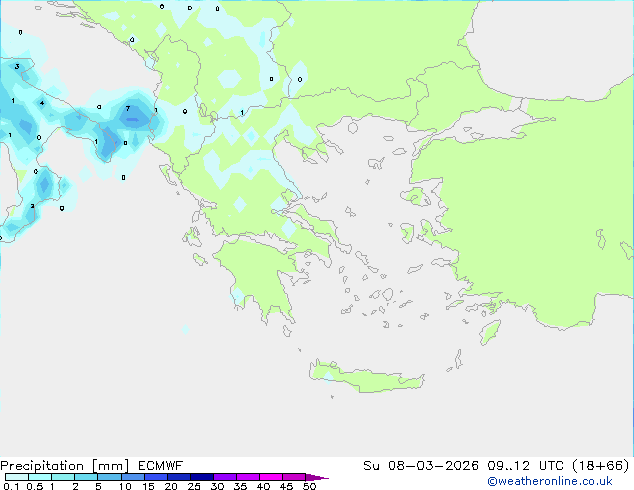This screenshot has width=634, height=490.
Task: Click the '3' precipitation value on the map
Action: 17,66
